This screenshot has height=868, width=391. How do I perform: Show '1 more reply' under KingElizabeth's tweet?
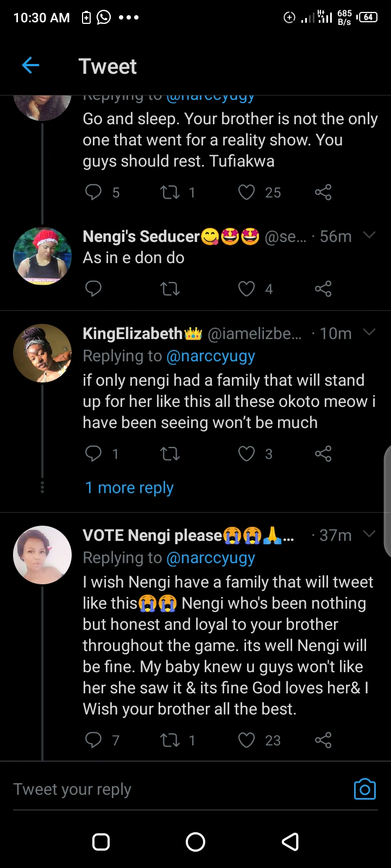coord(129,488)
